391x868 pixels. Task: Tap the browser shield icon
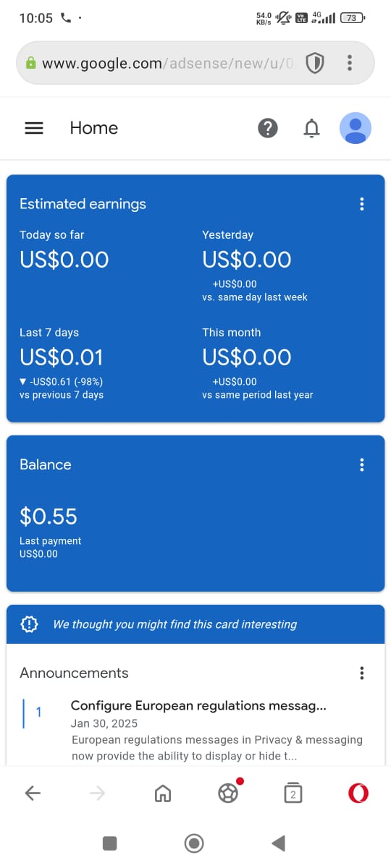click(x=314, y=63)
